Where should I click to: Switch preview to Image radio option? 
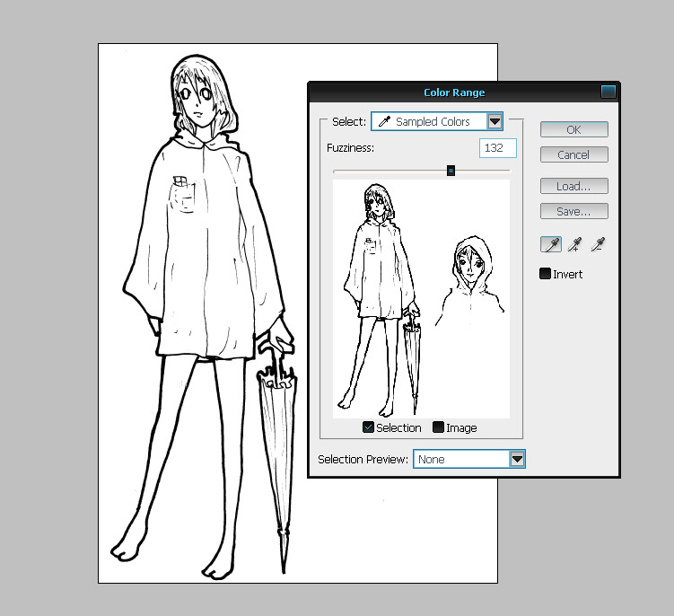coord(439,427)
